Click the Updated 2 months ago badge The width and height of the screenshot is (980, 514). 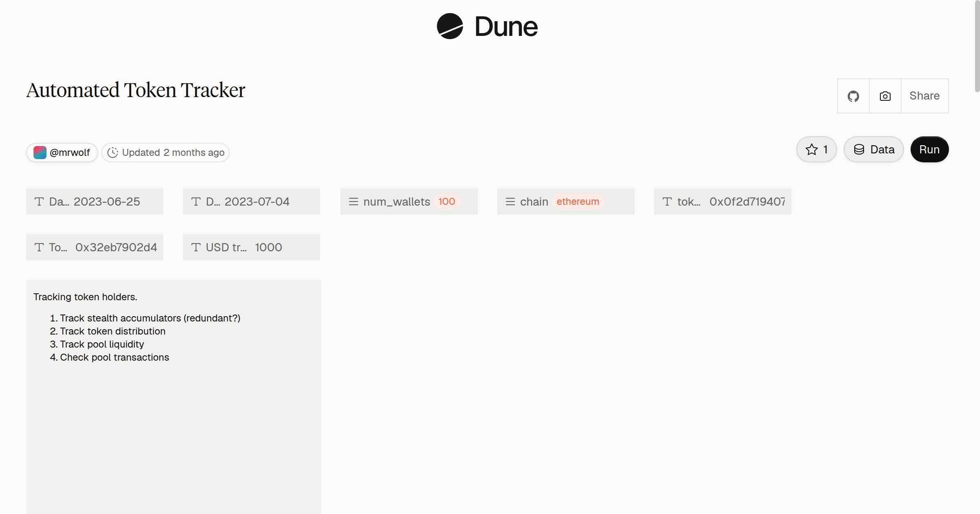(x=165, y=153)
